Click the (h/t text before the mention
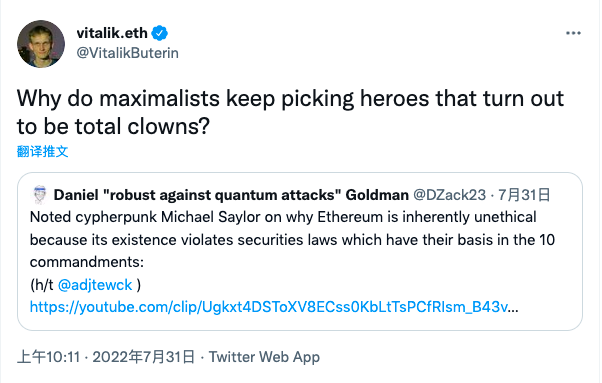This screenshot has width=602, height=383. (42, 285)
